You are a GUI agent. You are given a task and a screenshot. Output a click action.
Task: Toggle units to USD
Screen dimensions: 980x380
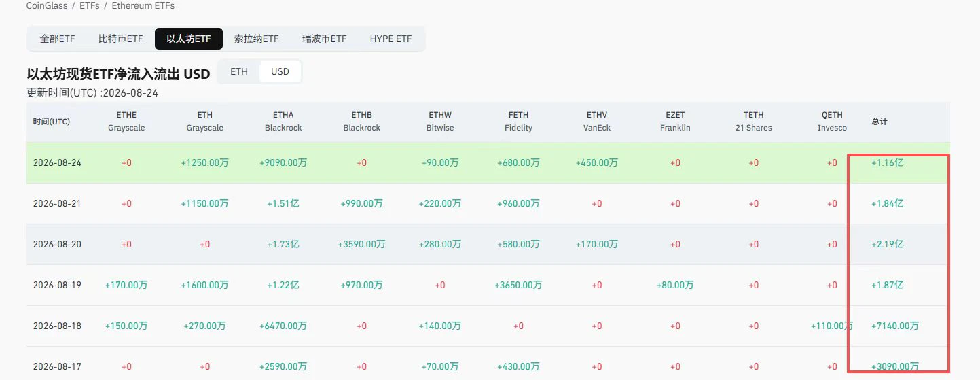point(280,71)
